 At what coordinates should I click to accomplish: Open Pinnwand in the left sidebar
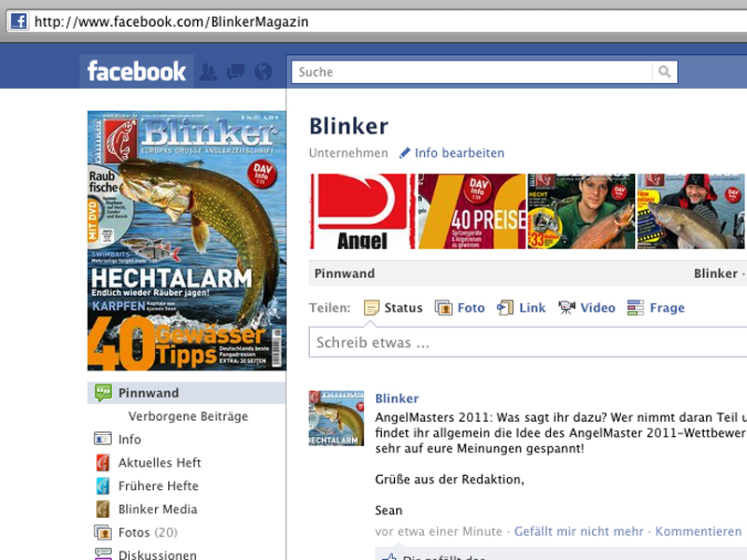[x=148, y=393]
